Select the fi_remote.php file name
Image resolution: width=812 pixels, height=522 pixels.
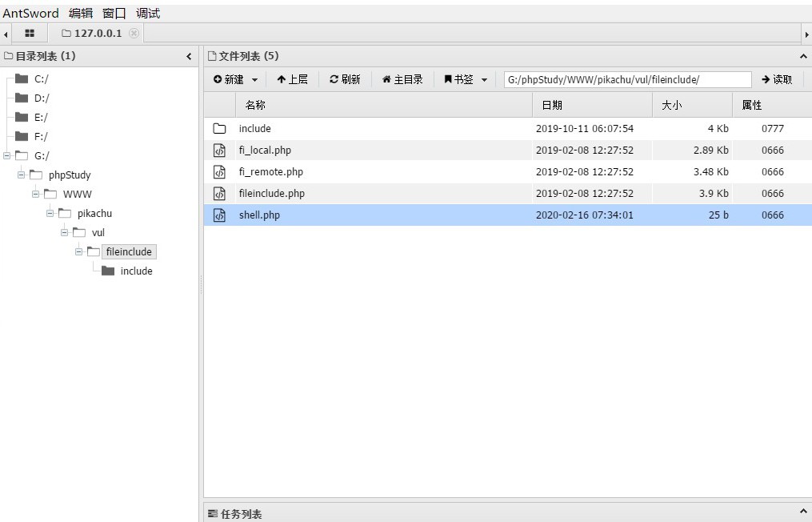pos(271,171)
